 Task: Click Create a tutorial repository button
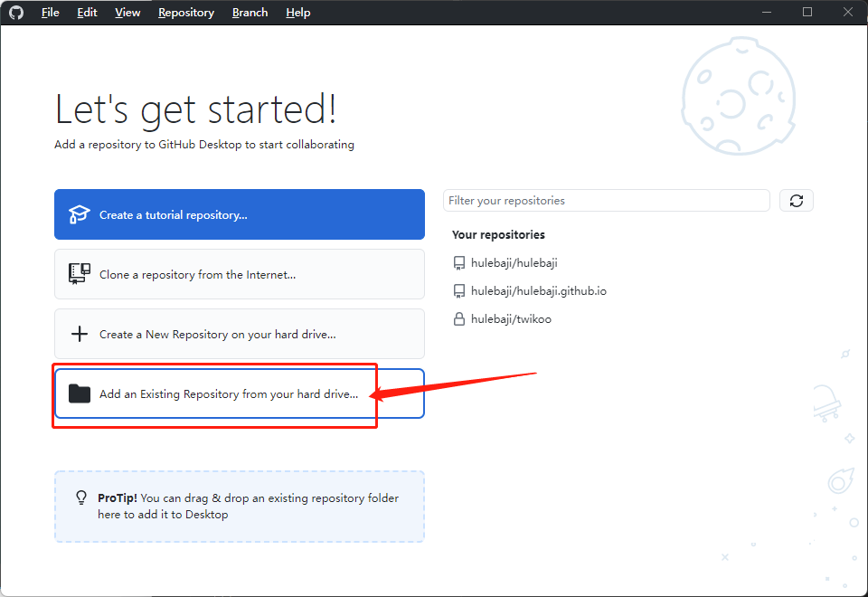(x=239, y=214)
